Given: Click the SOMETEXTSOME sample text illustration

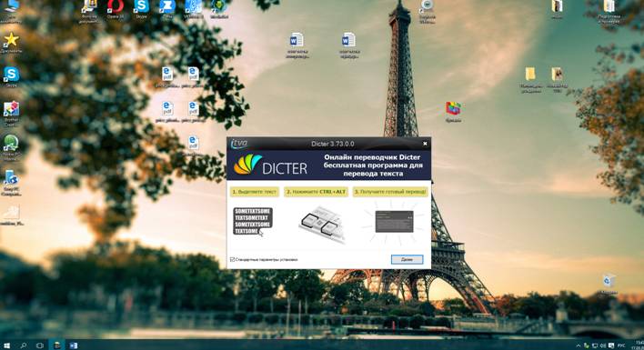Looking at the screenshot, I should coord(253,221).
